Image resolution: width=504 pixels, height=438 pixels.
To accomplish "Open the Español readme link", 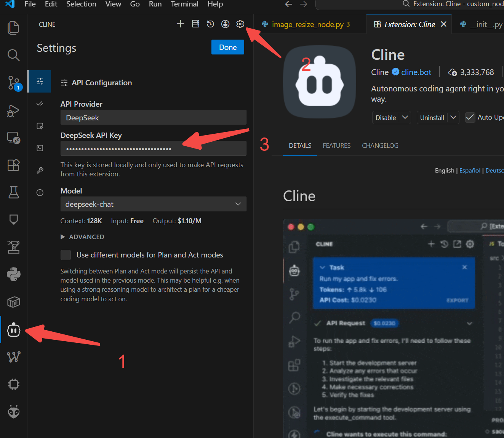I will pos(470,171).
